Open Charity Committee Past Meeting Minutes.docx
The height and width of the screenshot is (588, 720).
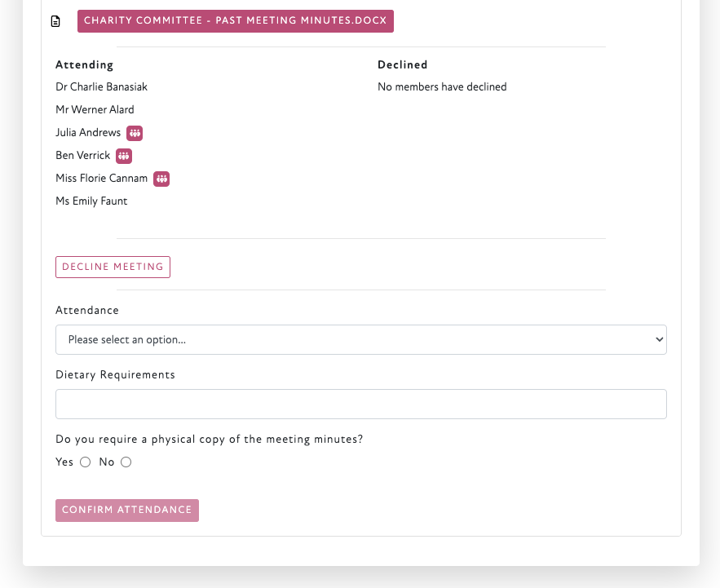235,21
